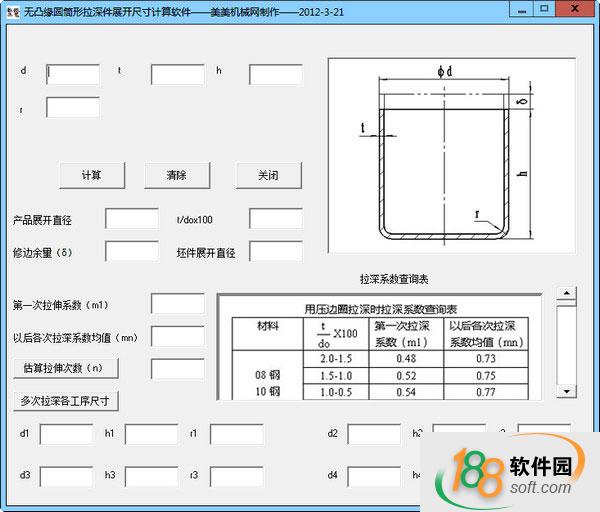Click the application icon in title bar
600x512 pixels.
pos(13,11)
